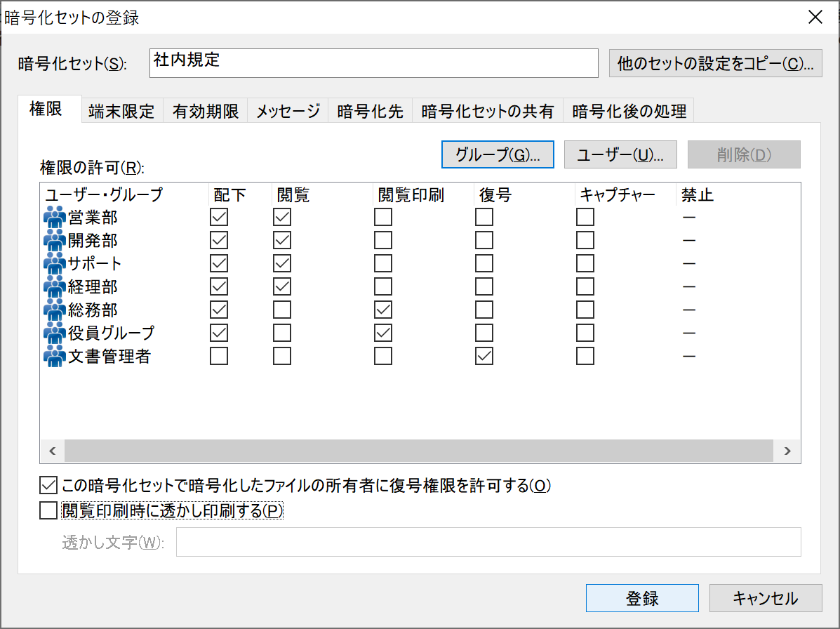
Task: Disable owner decryption permission checkbox
Action: coord(48,485)
